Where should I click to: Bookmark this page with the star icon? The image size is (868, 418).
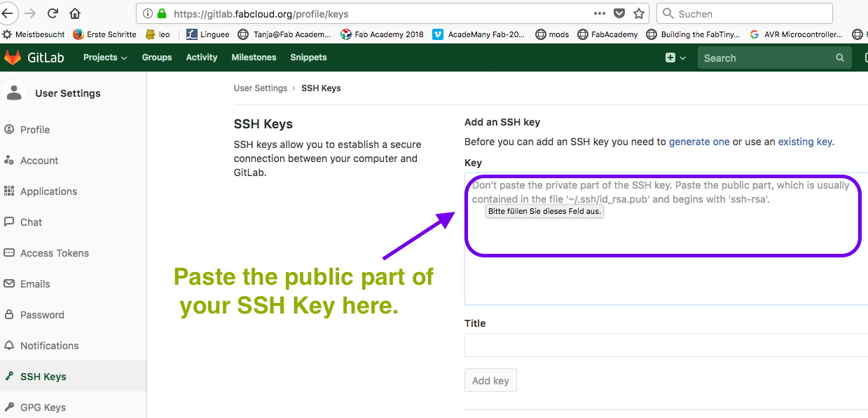pyautogui.click(x=638, y=13)
